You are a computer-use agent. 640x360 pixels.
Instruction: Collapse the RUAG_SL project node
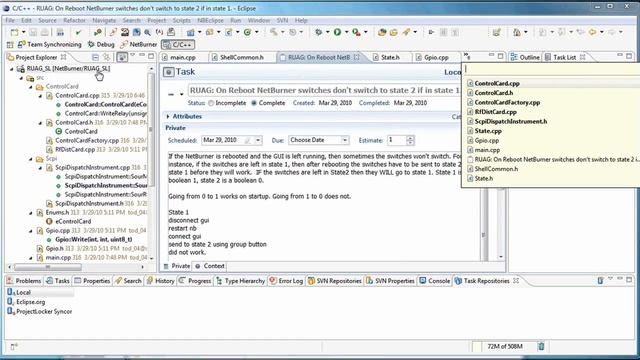pos(12,69)
